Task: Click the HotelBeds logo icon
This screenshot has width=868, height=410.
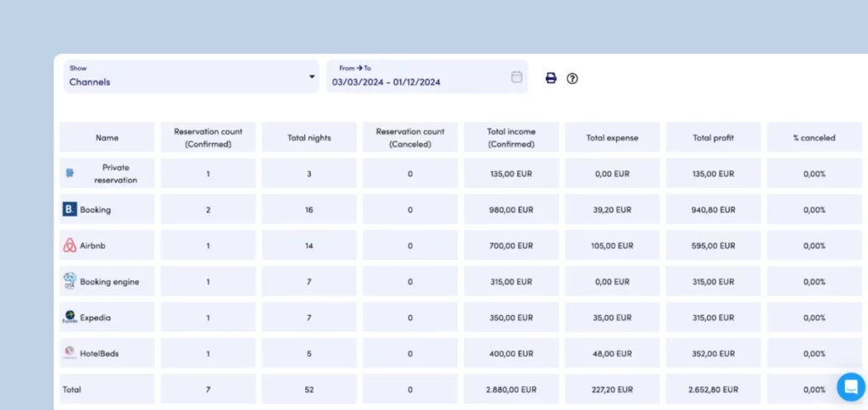Action: 70,353
